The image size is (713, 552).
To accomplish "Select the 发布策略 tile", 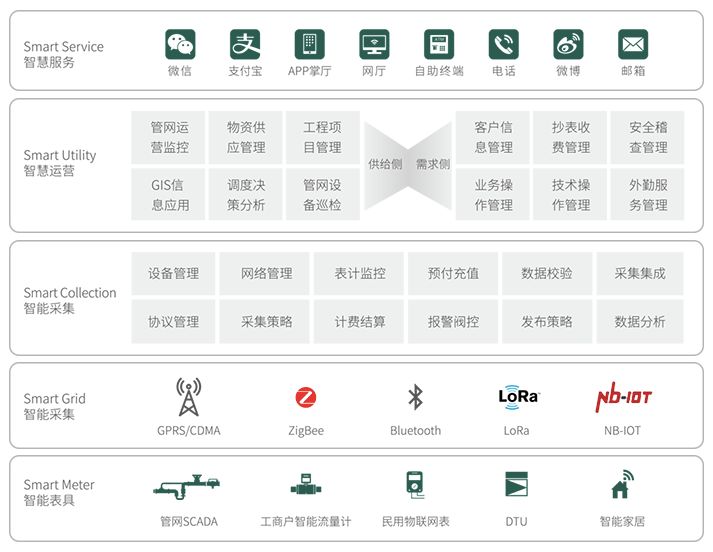I will pyautogui.click(x=547, y=321).
